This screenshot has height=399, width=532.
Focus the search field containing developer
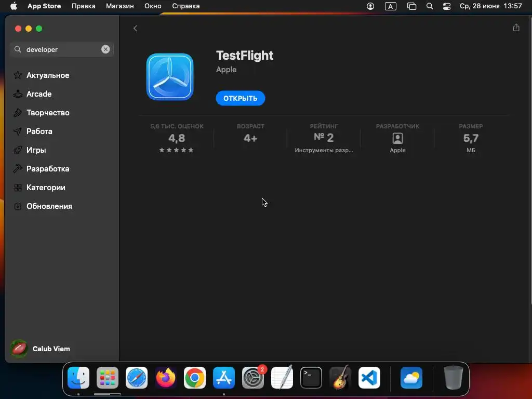coord(62,49)
